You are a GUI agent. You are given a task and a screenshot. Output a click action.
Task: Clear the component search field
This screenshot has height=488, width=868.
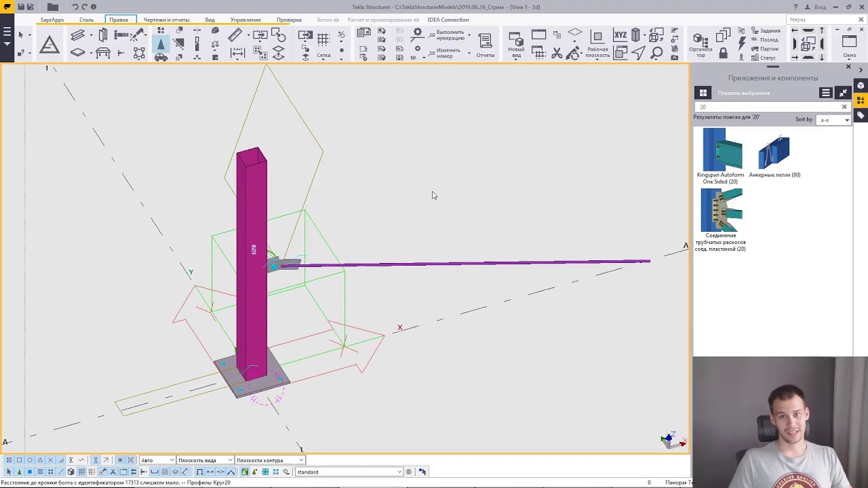point(844,106)
